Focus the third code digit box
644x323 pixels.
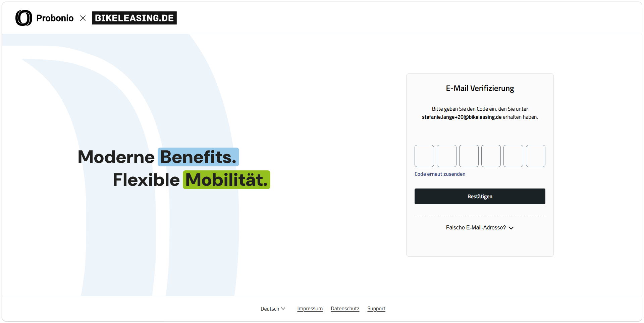tap(469, 156)
